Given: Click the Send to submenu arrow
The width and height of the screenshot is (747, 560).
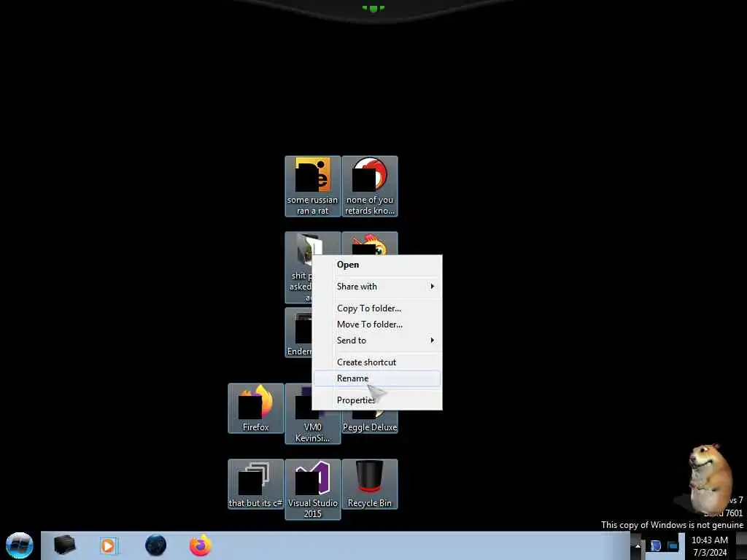Looking at the screenshot, I should point(432,341).
